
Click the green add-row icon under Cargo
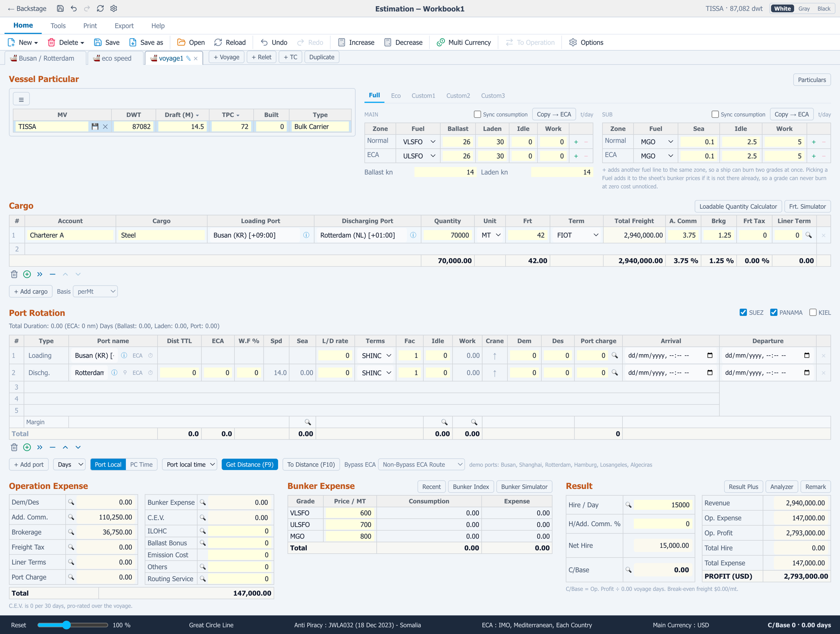[x=27, y=274]
